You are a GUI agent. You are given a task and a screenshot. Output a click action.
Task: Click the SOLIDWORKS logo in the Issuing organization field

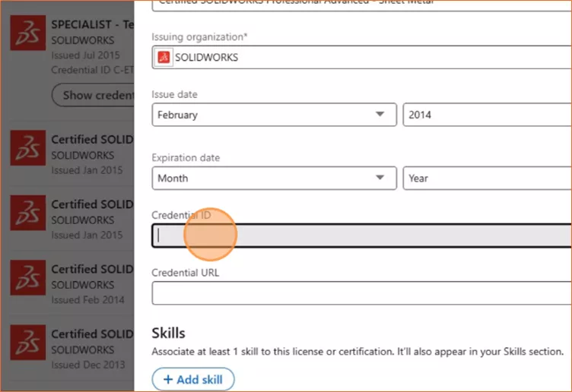(x=164, y=57)
